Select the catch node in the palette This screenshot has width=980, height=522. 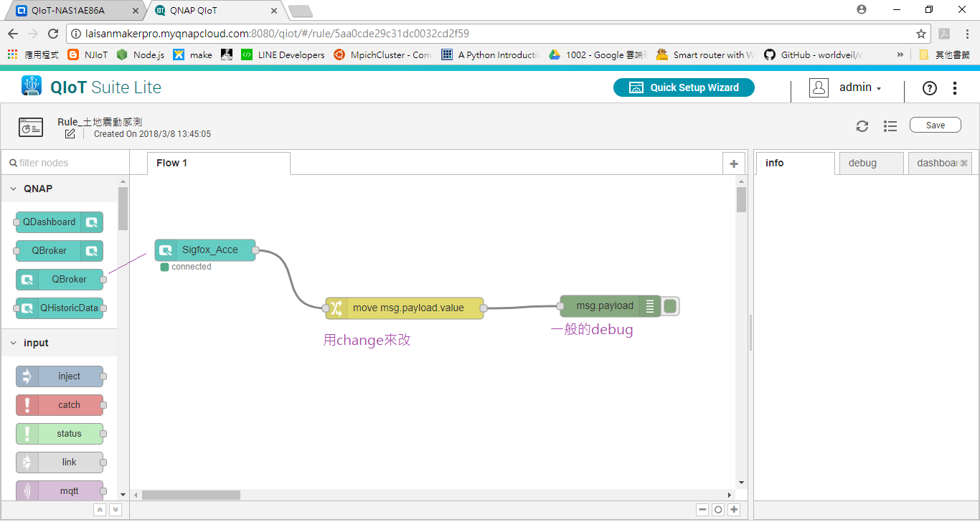60,405
